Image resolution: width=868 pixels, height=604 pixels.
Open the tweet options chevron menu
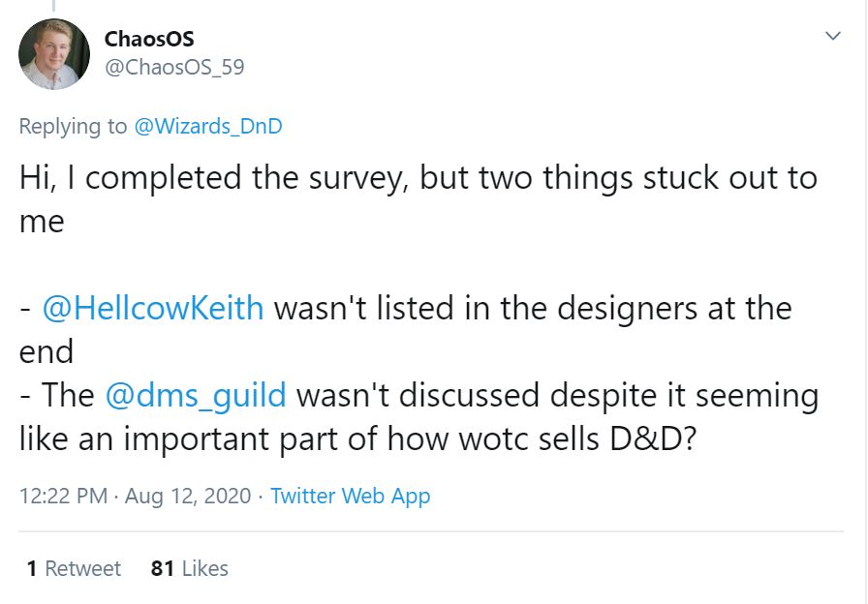[832, 36]
